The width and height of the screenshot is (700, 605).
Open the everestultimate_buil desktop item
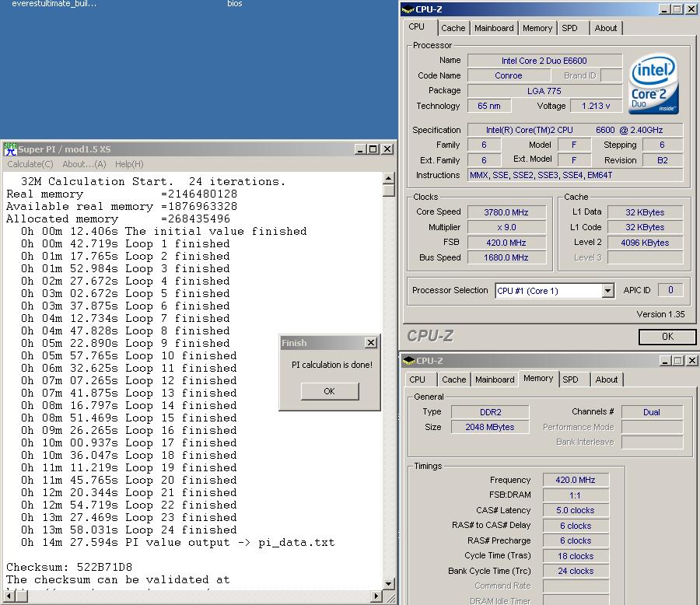(54, 4)
